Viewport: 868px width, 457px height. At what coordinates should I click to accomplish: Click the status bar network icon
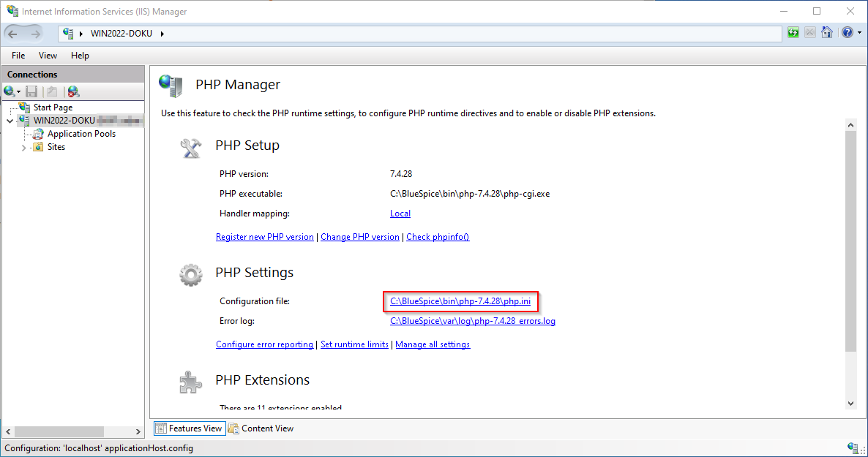[853, 447]
